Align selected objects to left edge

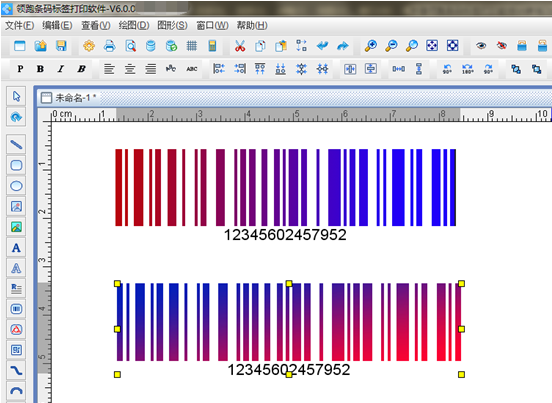pyautogui.click(x=219, y=69)
